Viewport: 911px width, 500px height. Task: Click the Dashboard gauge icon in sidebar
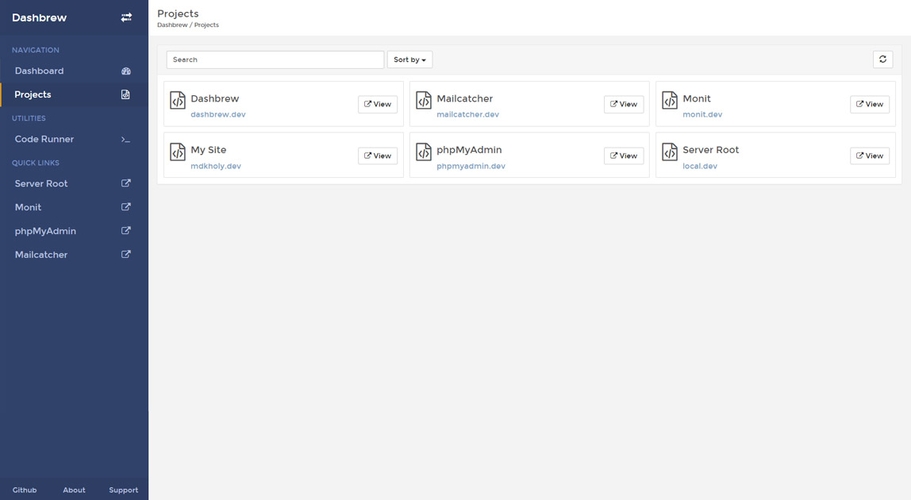click(126, 71)
